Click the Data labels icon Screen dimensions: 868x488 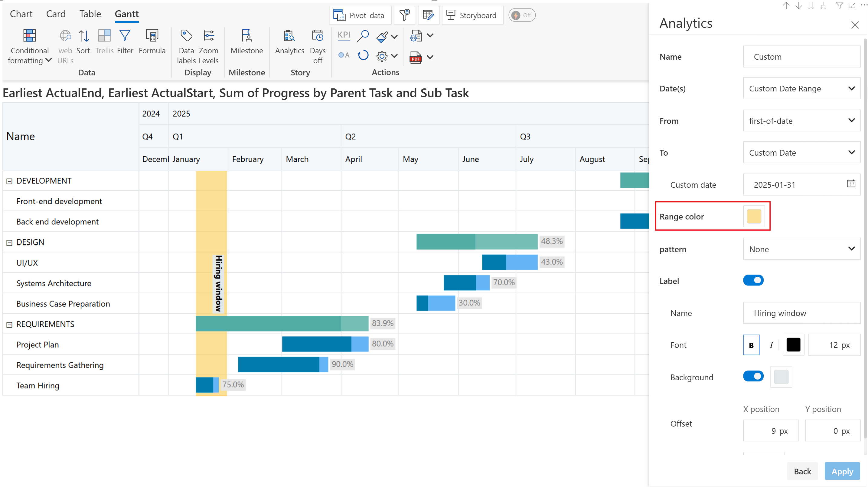pos(186,36)
